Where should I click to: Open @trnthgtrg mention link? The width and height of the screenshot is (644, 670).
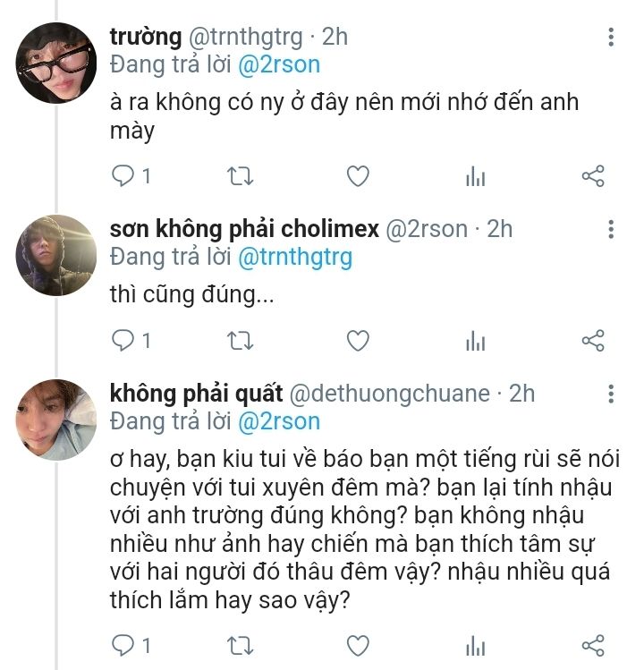(x=293, y=258)
